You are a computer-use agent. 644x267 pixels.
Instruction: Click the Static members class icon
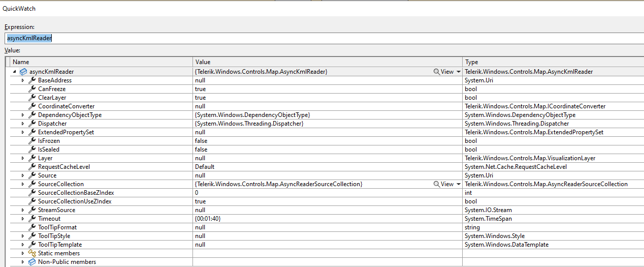point(32,253)
